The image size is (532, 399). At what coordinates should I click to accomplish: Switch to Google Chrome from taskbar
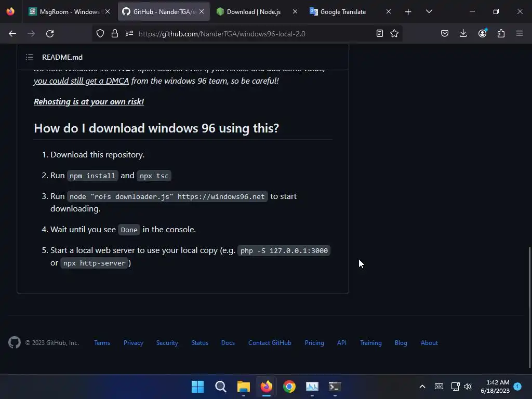point(289,387)
